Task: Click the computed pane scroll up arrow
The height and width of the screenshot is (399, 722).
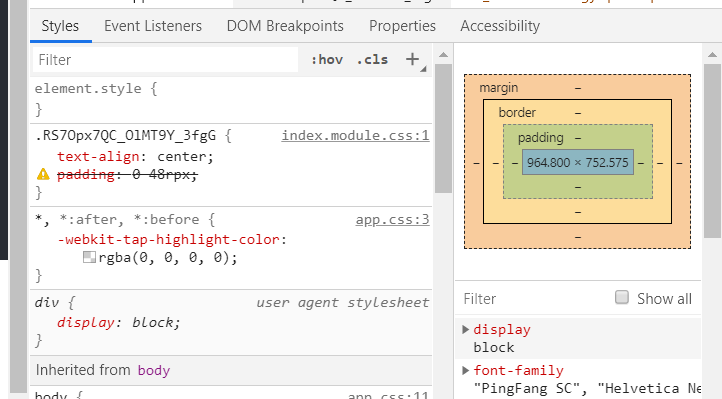Action: (712, 55)
